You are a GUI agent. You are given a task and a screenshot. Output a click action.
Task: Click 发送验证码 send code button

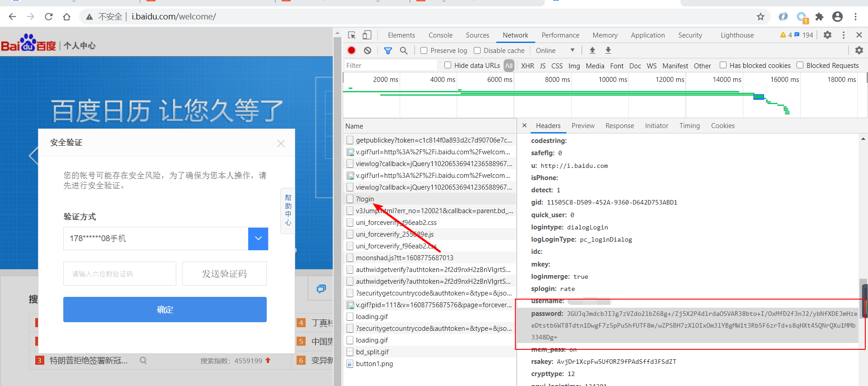[x=224, y=274]
